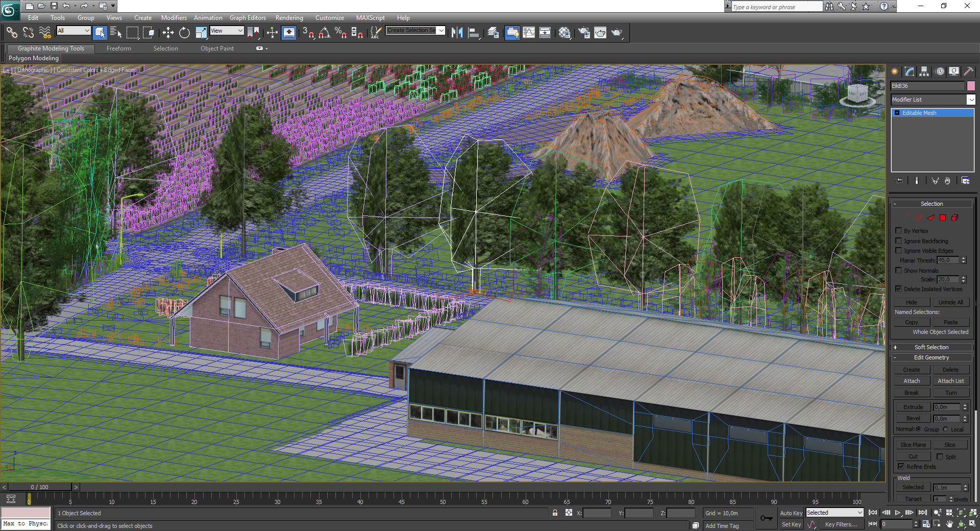Click the Slice Plane button

(x=913, y=445)
